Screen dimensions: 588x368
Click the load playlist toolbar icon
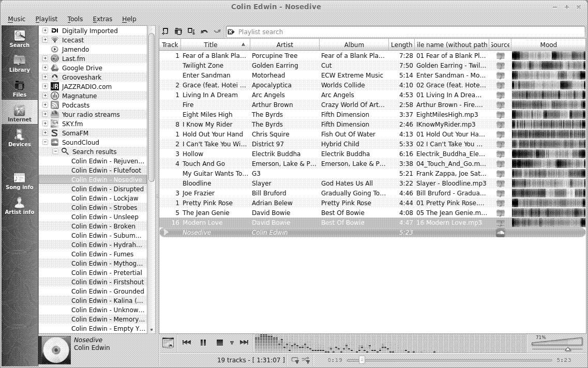coord(178,32)
